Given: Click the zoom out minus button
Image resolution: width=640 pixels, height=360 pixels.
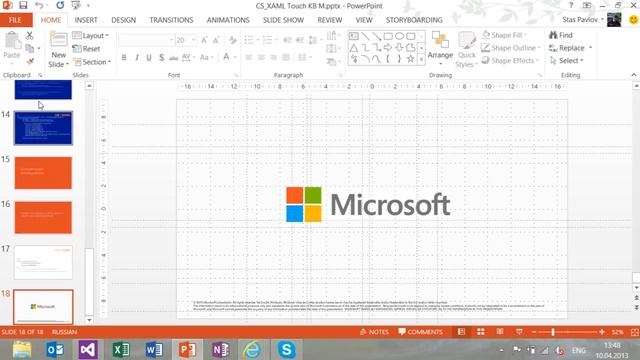Looking at the screenshot, I should coord(533,332).
